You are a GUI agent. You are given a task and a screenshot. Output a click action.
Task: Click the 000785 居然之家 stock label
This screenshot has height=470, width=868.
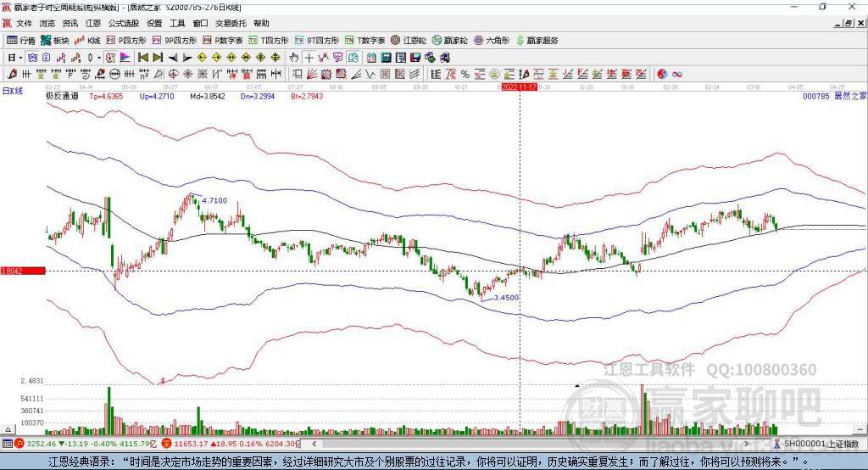[x=835, y=96]
